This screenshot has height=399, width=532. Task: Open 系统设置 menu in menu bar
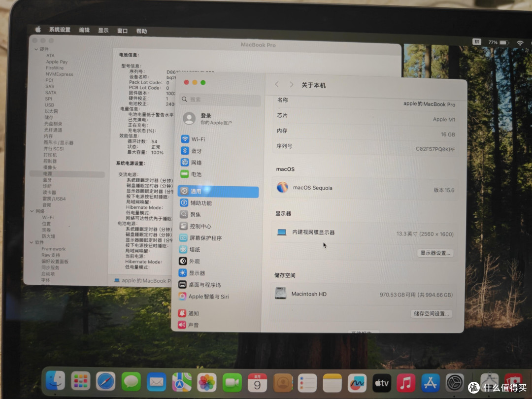pos(60,30)
